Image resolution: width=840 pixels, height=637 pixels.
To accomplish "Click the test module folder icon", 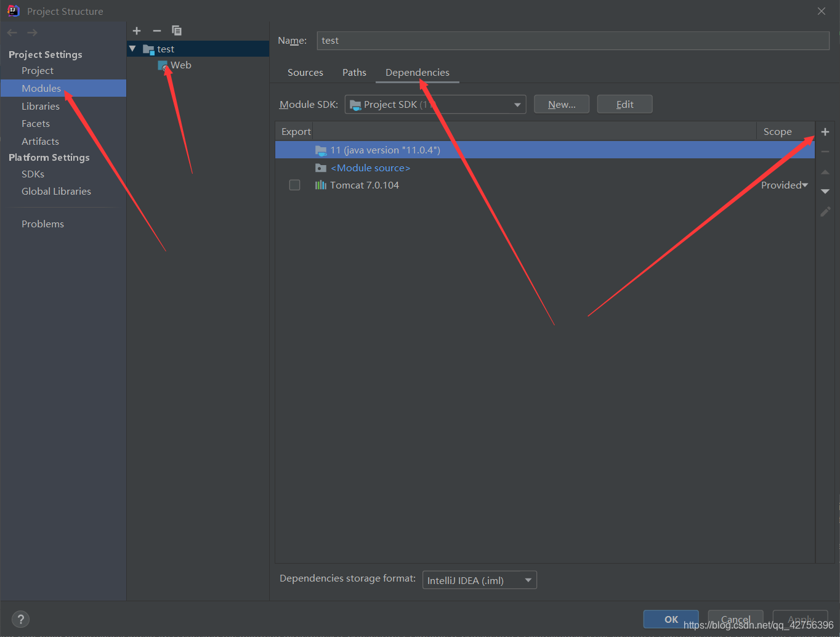I will [148, 49].
